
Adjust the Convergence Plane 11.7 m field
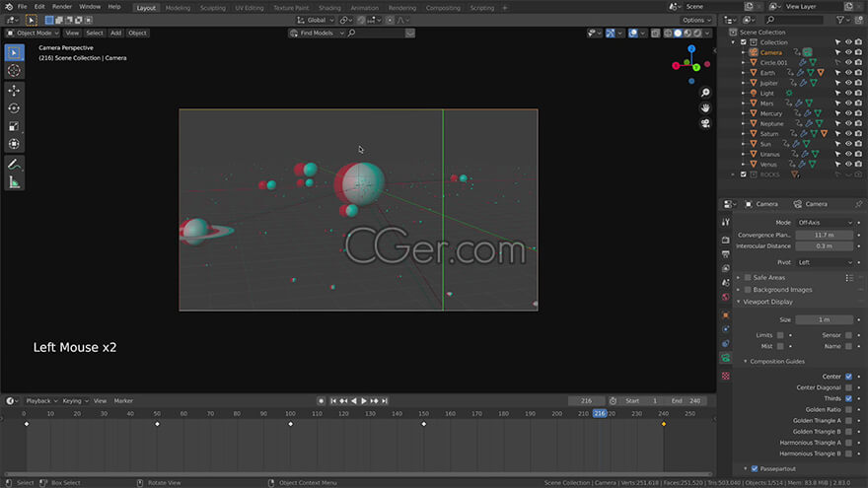[x=825, y=236]
